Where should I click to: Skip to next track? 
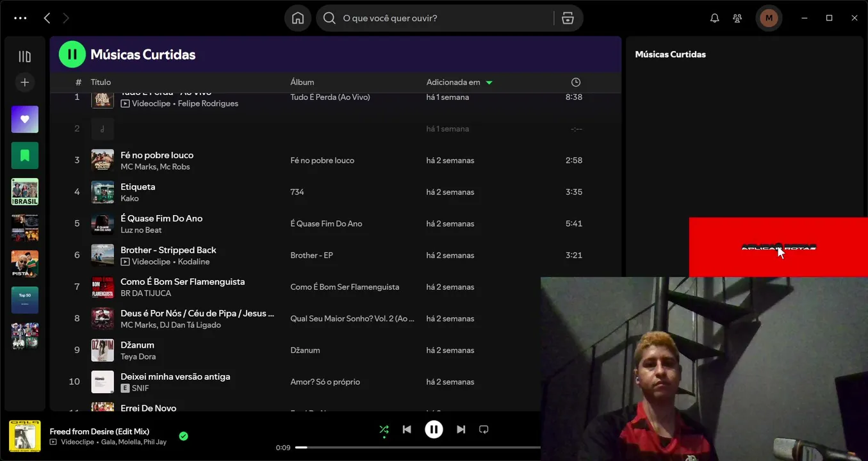click(461, 430)
